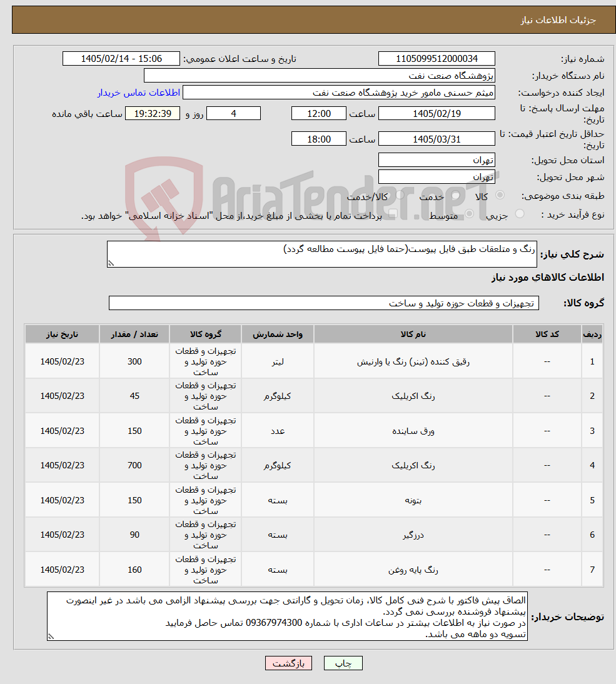
Task: Click the توضیحات خریدار text area
Action: coord(287,616)
